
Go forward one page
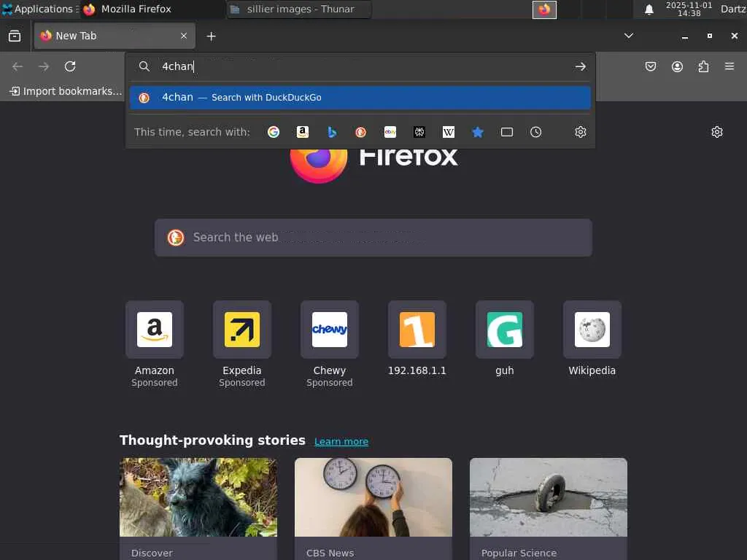pyautogui.click(x=44, y=66)
